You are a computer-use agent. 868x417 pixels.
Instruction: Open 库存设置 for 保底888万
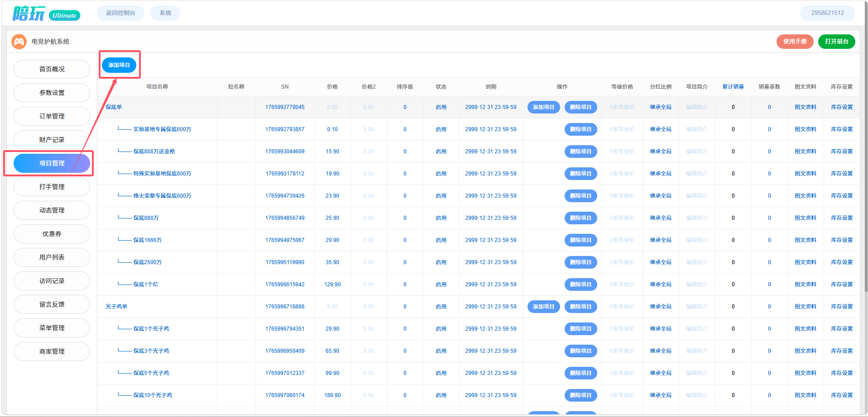[x=841, y=218]
